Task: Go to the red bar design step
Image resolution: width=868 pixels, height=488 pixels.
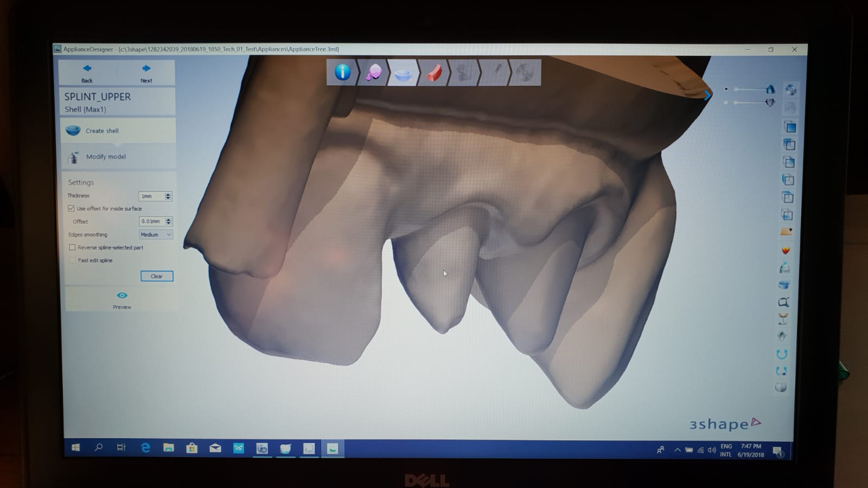Action: tap(433, 73)
